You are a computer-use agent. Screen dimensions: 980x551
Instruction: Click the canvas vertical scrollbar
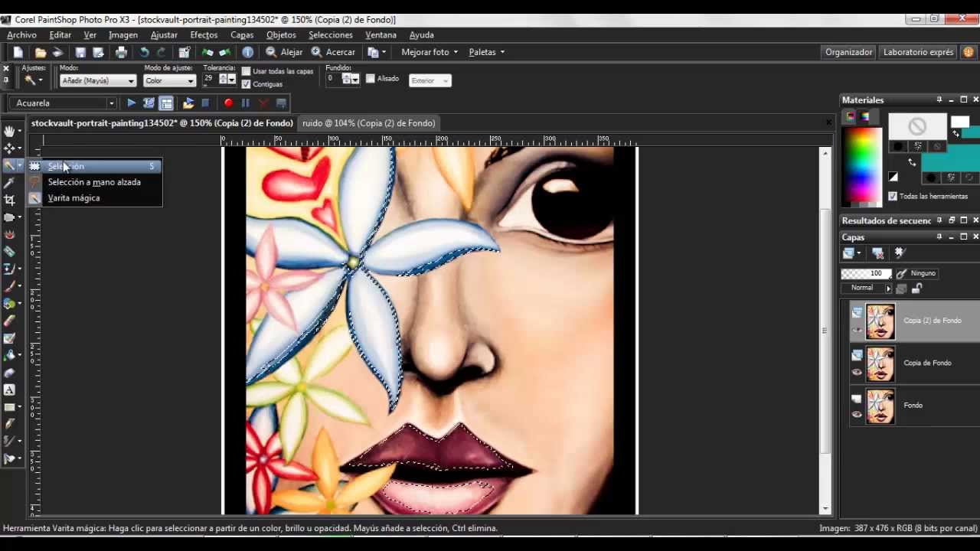click(x=825, y=331)
